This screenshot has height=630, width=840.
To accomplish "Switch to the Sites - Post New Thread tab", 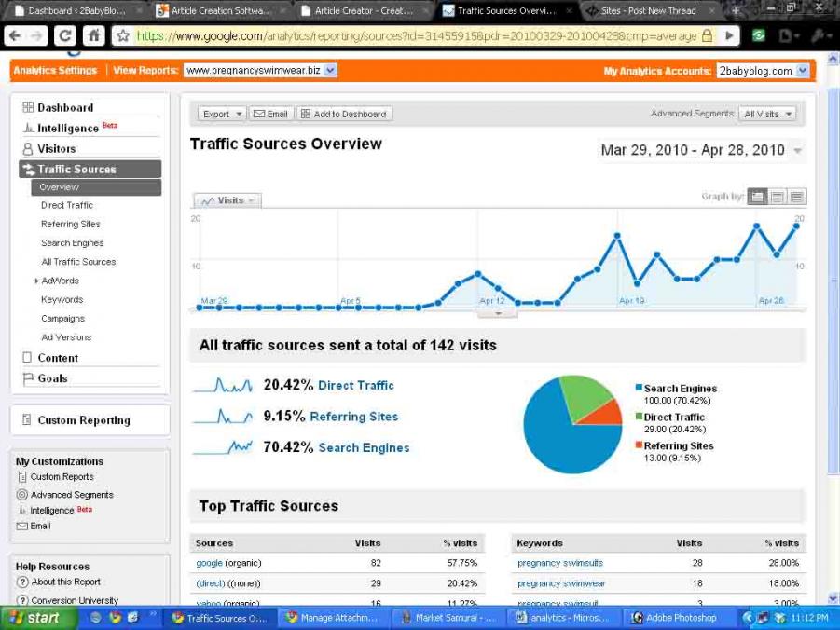I will click(x=648, y=10).
